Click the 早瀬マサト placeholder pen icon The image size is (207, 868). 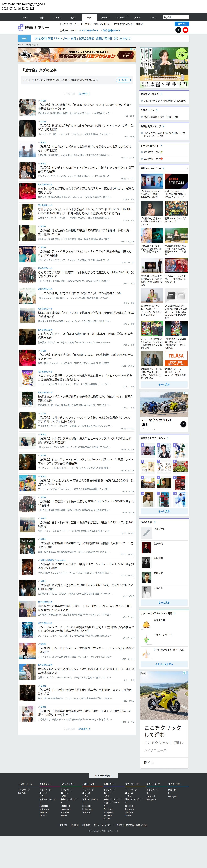(146, 533)
